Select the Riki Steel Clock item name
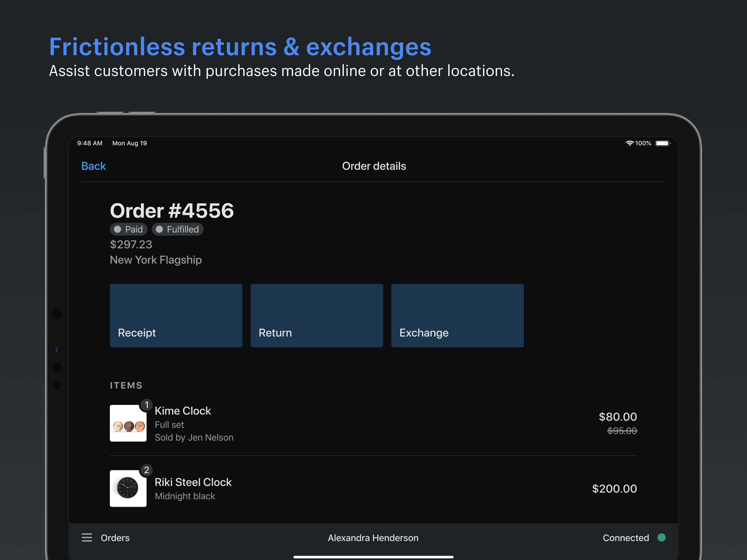The height and width of the screenshot is (560, 747). tap(193, 482)
